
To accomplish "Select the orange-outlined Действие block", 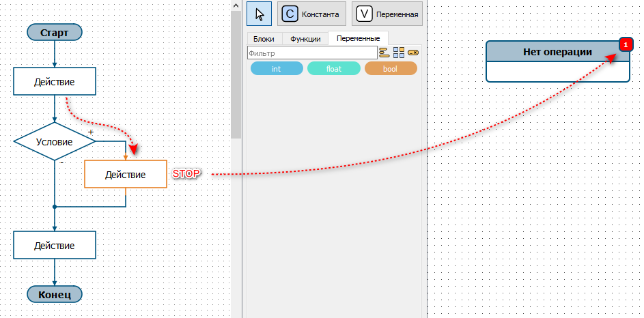I will tap(126, 174).
